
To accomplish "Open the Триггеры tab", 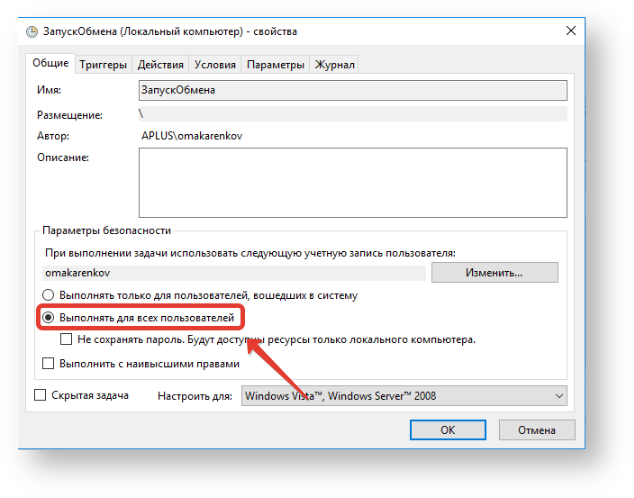I will (103, 65).
